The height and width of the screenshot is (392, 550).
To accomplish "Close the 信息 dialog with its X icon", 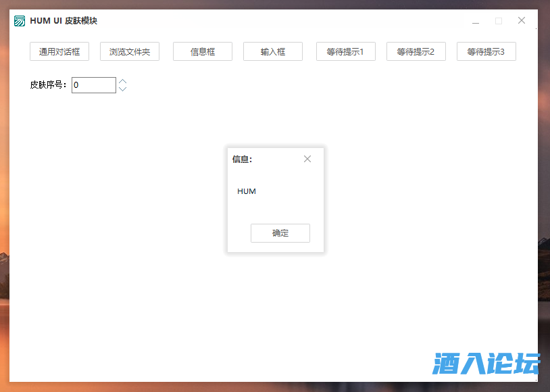I will click(307, 159).
